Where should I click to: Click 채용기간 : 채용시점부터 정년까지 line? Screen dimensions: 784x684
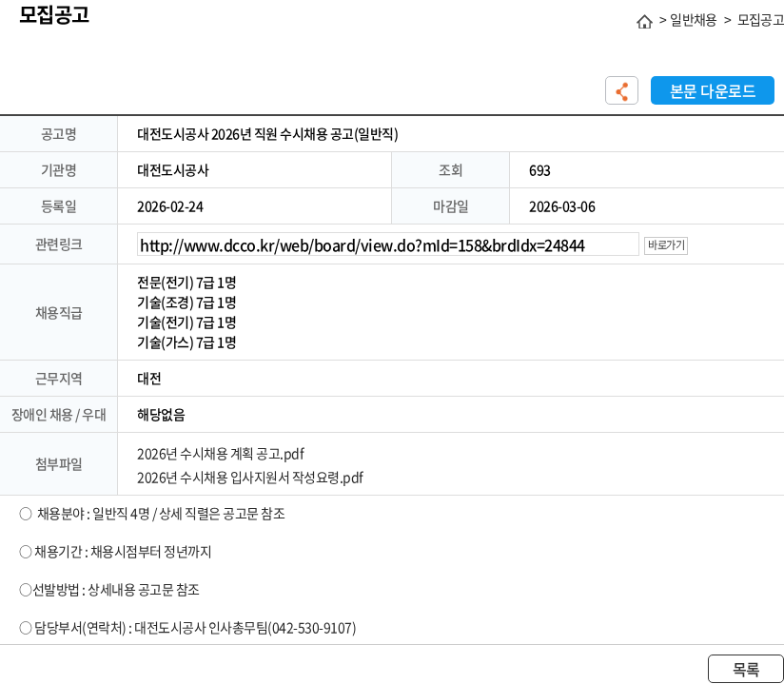115,552
